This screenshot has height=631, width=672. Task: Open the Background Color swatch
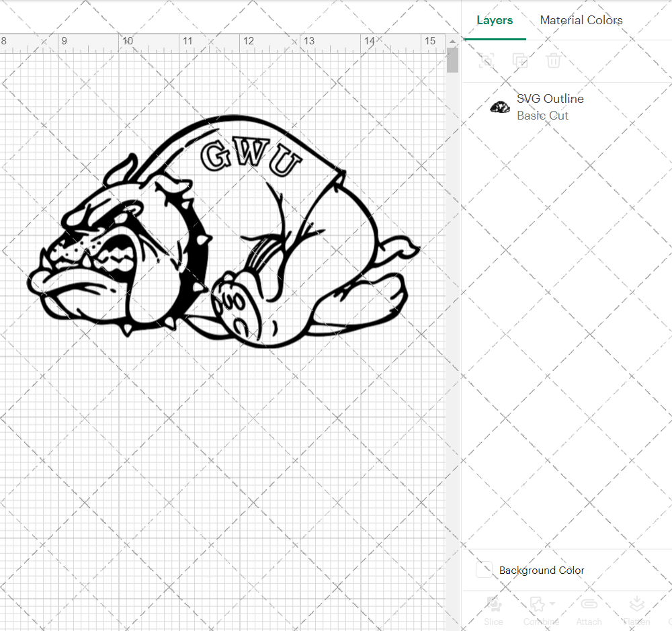485,570
